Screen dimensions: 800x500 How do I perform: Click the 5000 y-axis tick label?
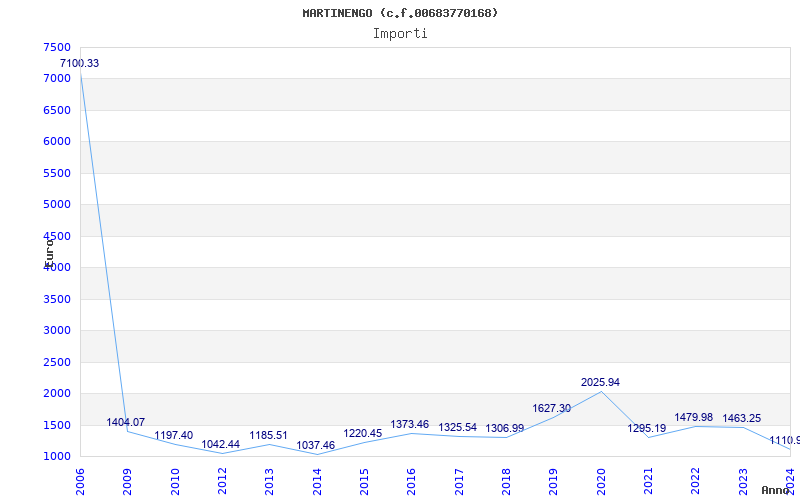(x=57, y=205)
